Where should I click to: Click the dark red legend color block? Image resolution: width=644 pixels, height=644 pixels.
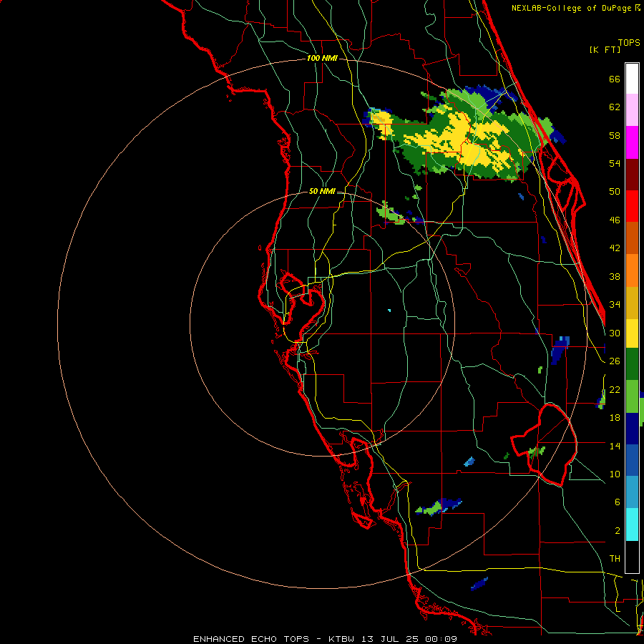(x=632, y=175)
